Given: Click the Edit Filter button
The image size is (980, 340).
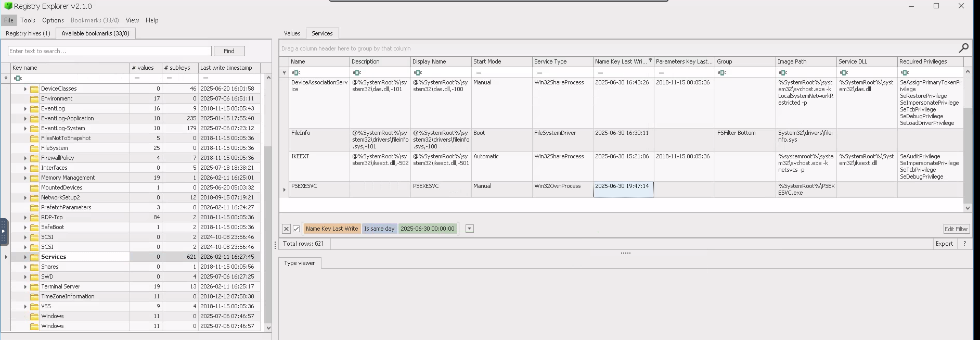Looking at the screenshot, I should pos(956,229).
